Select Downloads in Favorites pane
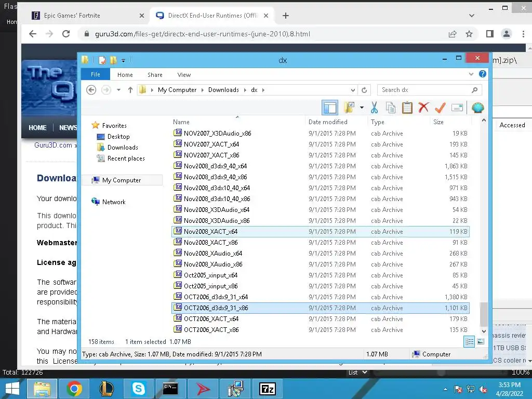This screenshot has height=399, width=532. pyautogui.click(x=123, y=147)
